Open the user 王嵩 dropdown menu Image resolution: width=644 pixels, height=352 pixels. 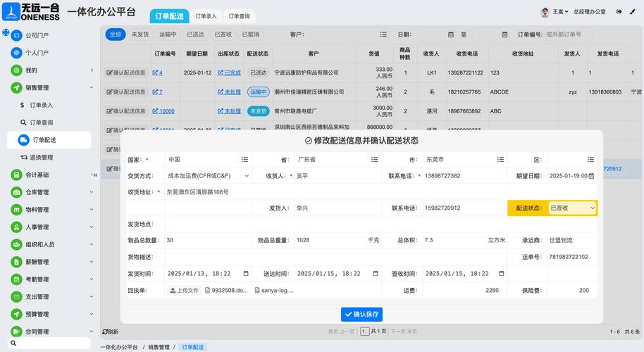[x=560, y=12]
